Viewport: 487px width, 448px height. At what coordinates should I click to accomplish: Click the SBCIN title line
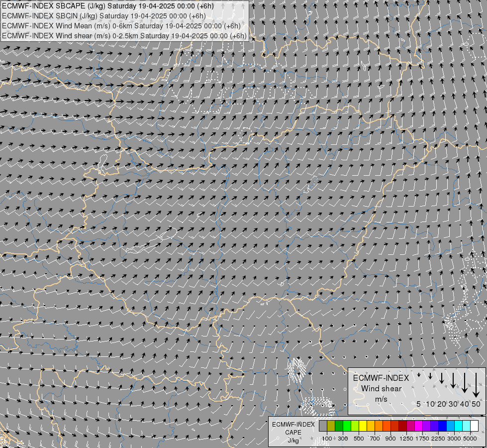[104, 16]
